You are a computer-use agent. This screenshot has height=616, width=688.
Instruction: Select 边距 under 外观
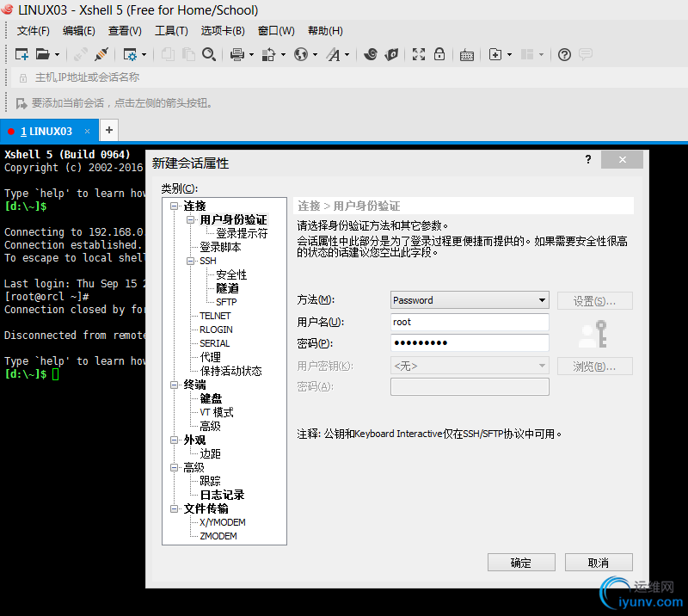[210, 453]
